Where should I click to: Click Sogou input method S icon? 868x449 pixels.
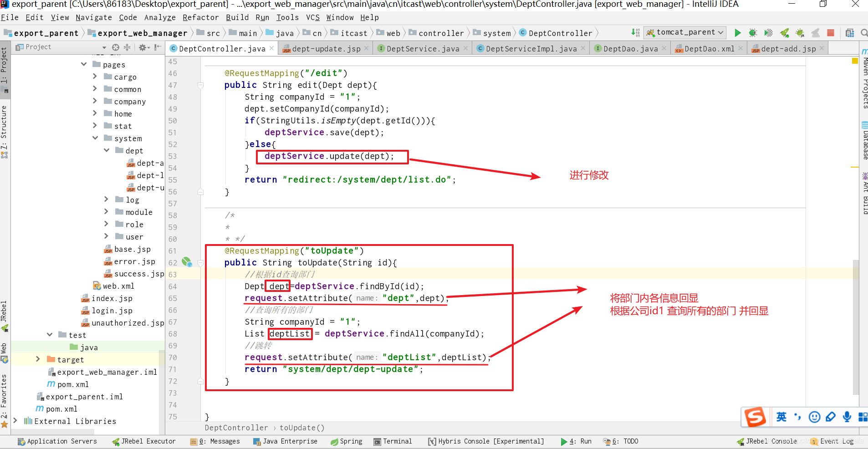tap(755, 417)
